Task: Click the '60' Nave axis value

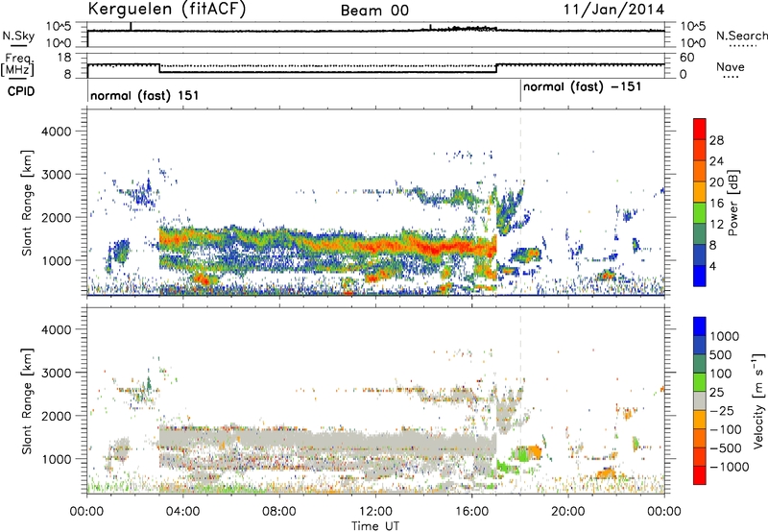Action: [x=687, y=58]
